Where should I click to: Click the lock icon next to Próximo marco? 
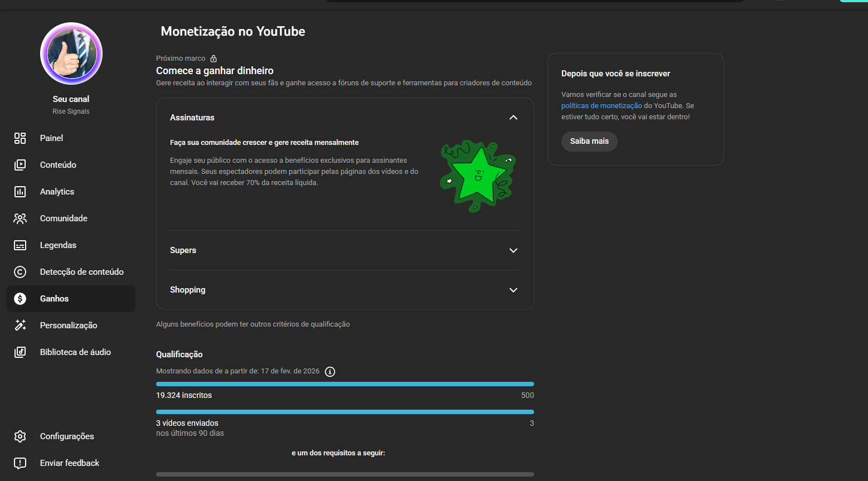[x=214, y=59]
